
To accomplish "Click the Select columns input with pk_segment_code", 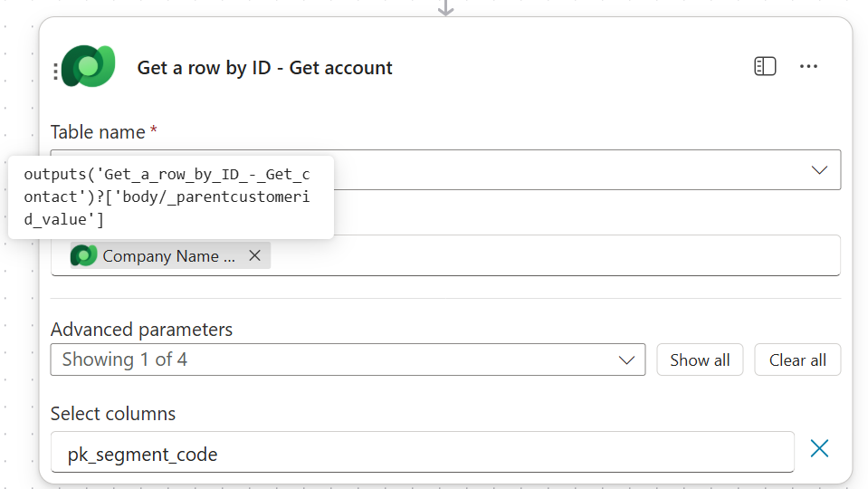I will coord(422,453).
